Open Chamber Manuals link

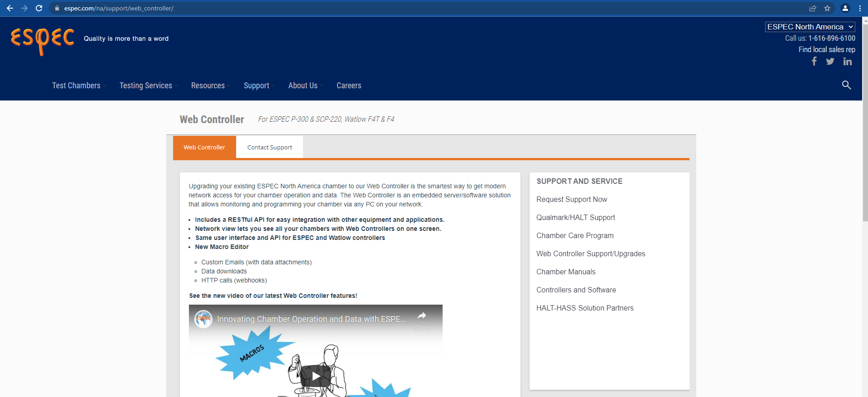coord(566,272)
